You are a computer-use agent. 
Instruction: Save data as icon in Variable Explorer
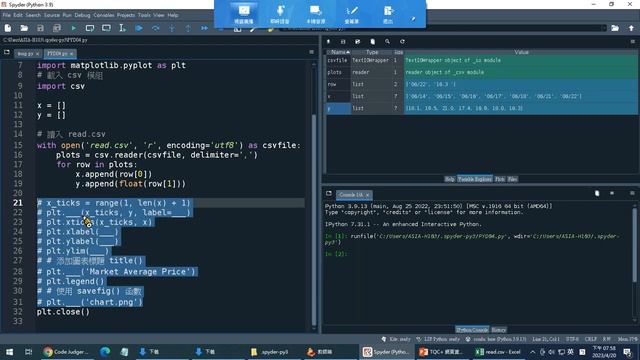(x=358, y=42)
